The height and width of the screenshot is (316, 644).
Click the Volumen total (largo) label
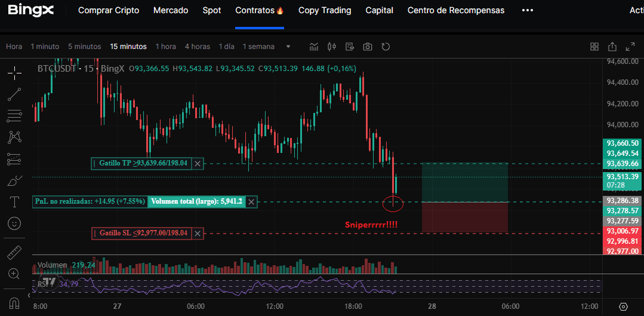pos(196,202)
